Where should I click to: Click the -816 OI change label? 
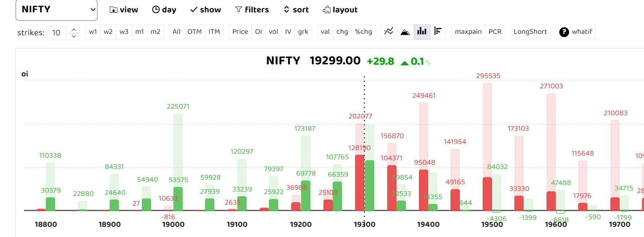point(168,217)
